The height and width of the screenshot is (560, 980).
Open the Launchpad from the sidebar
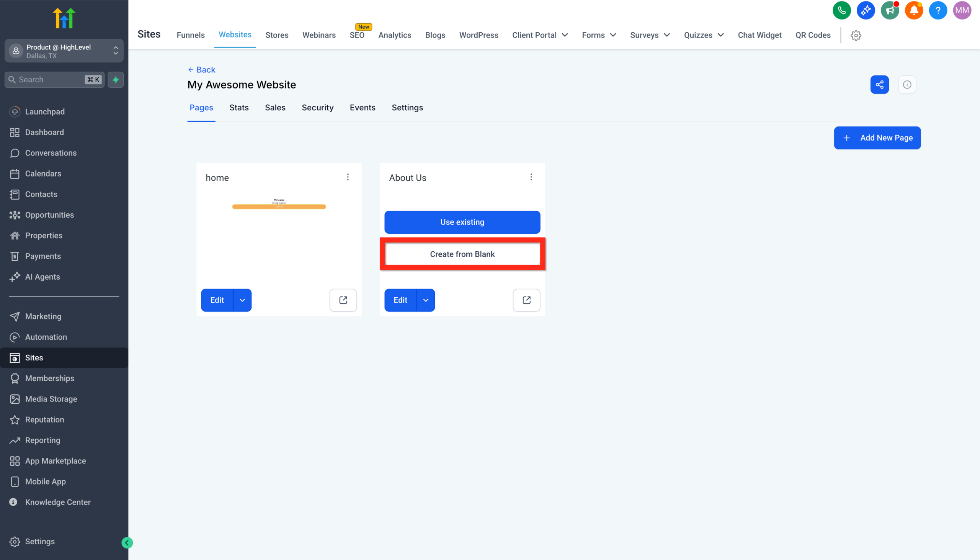(45, 111)
